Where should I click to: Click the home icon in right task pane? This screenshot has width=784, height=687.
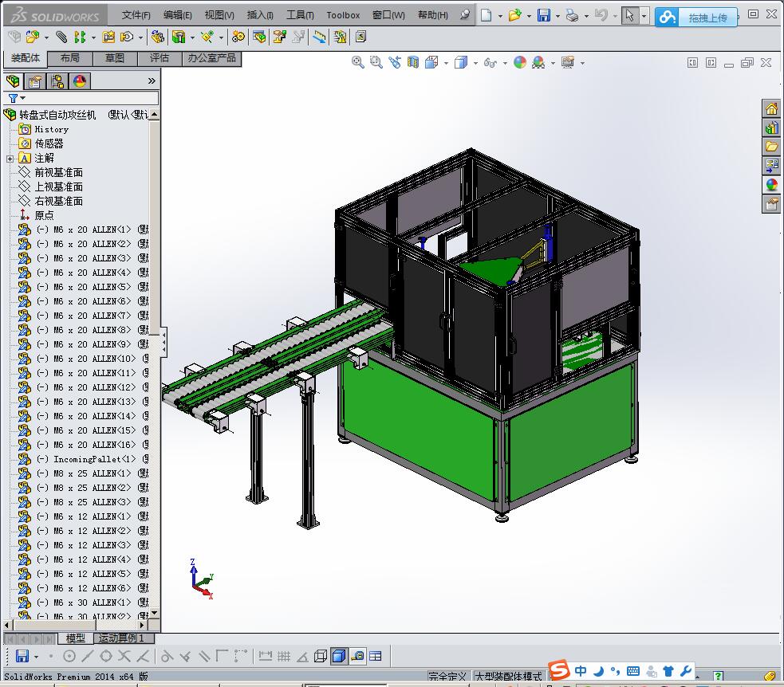pos(771,108)
